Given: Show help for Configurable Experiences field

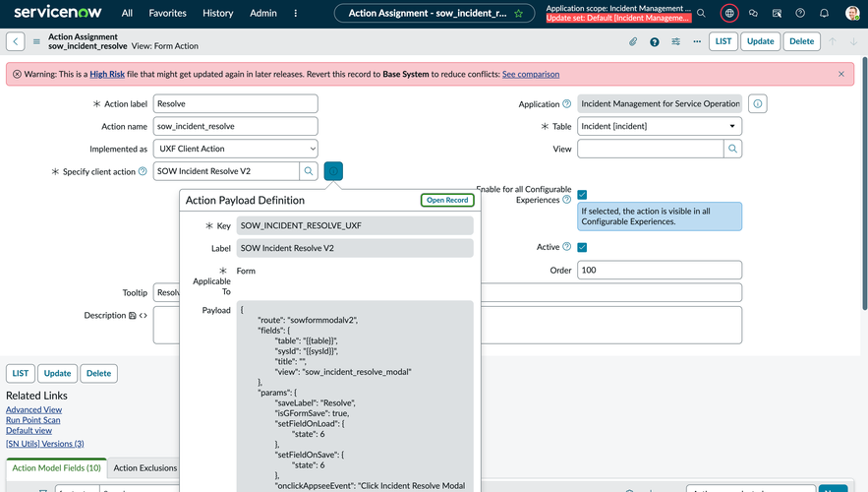Looking at the screenshot, I should (x=567, y=200).
